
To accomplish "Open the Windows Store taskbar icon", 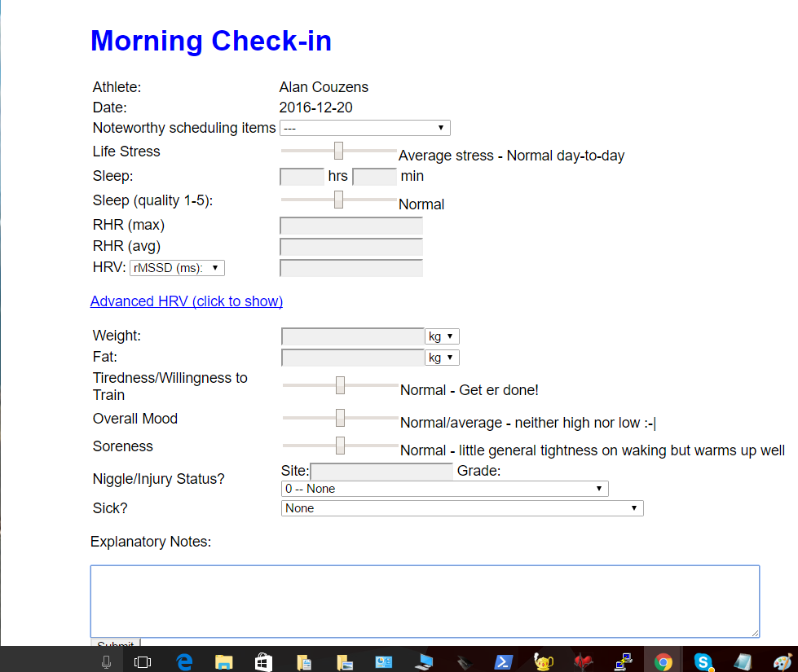I will [x=263, y=662].
